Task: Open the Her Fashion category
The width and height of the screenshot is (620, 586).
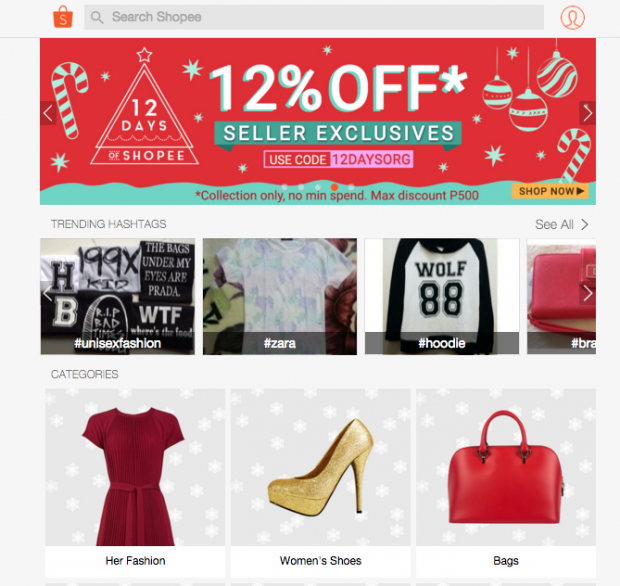Action: click(135, 483)
